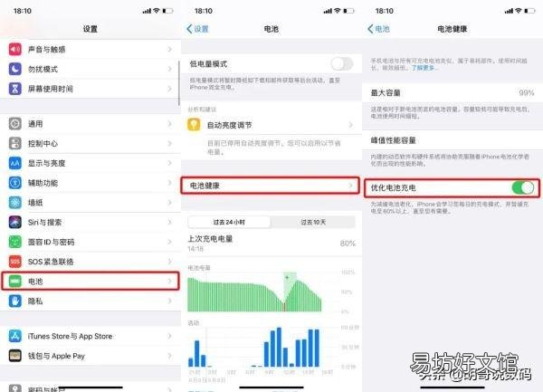
Task: Tap the 通用 gear icon
Action: (x=14, y=124)
